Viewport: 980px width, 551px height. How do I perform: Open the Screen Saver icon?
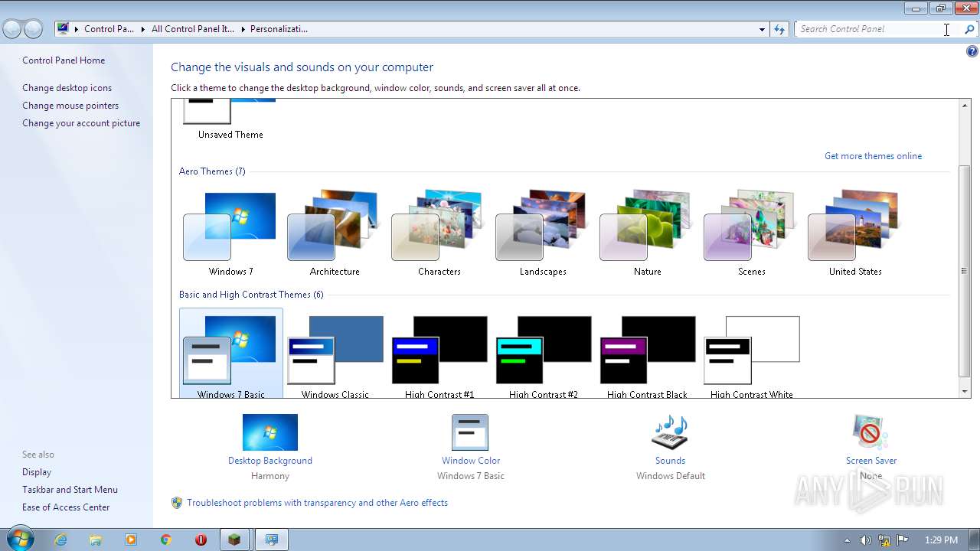point(871,432)
